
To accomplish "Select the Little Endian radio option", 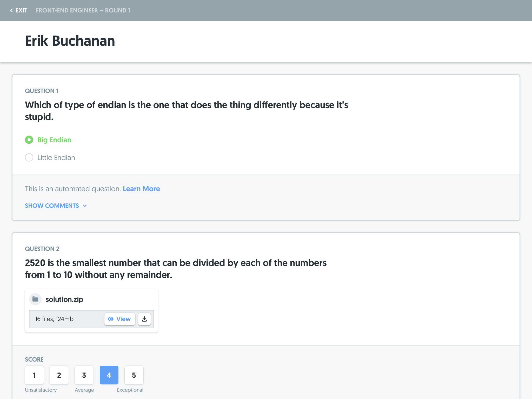I will coord(29,157).
